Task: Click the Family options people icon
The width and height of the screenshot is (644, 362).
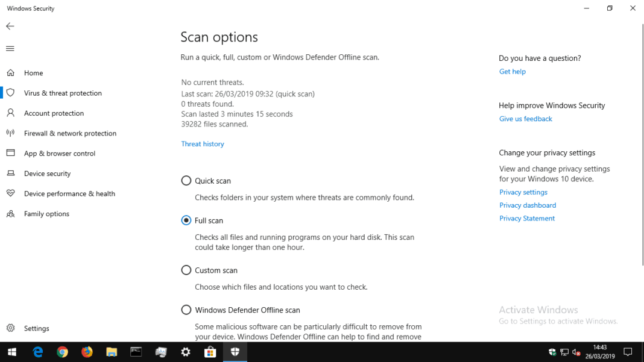Action: tap(10, 214)
